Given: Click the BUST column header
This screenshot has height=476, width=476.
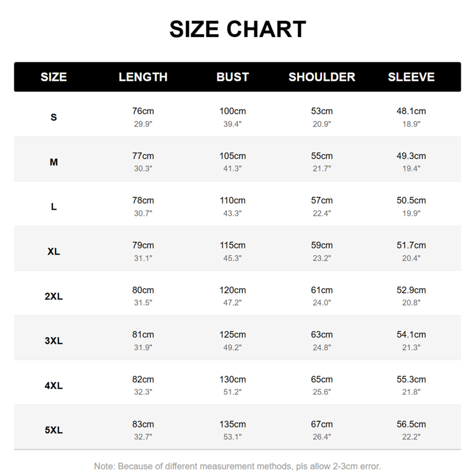Looking at the screenshot, I should [x=233, y=77].
